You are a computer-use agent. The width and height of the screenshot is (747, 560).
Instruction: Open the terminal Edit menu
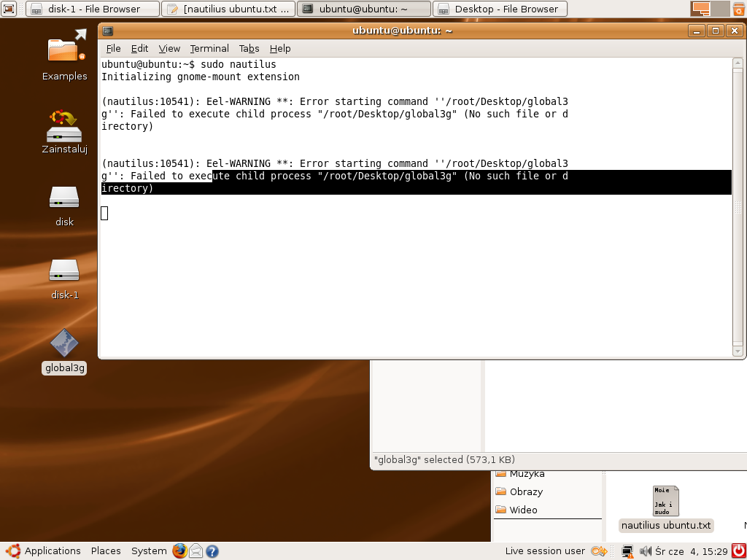click(x=139, y=49)
